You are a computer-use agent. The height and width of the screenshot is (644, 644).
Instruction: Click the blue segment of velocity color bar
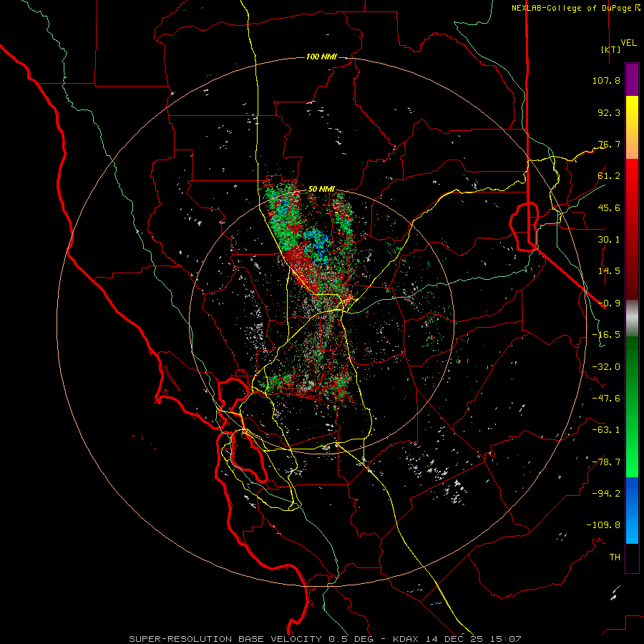[x=632, y=510]
